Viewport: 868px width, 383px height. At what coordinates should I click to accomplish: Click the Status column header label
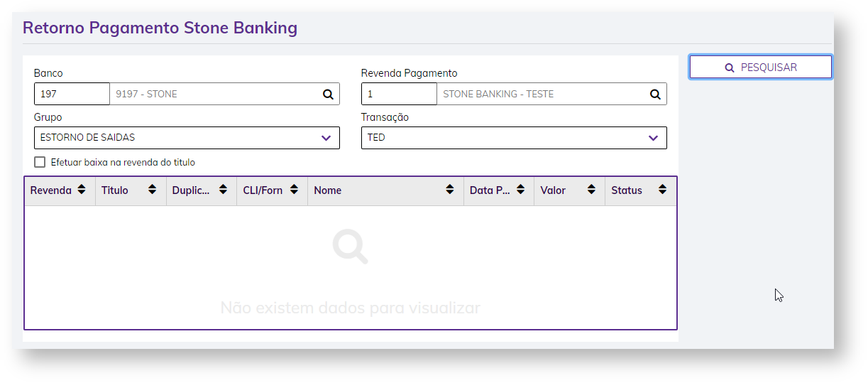tap(627, 190)
